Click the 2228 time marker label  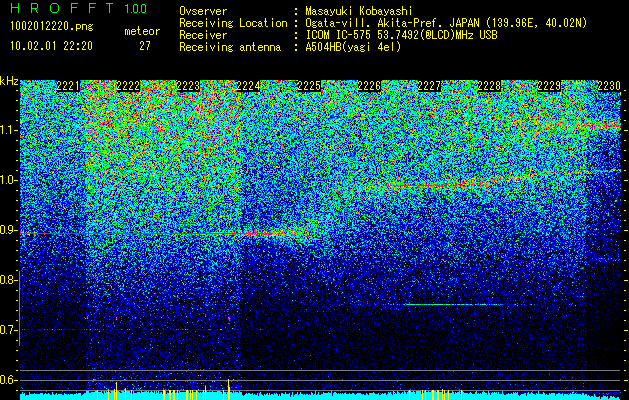click(489, 86)
